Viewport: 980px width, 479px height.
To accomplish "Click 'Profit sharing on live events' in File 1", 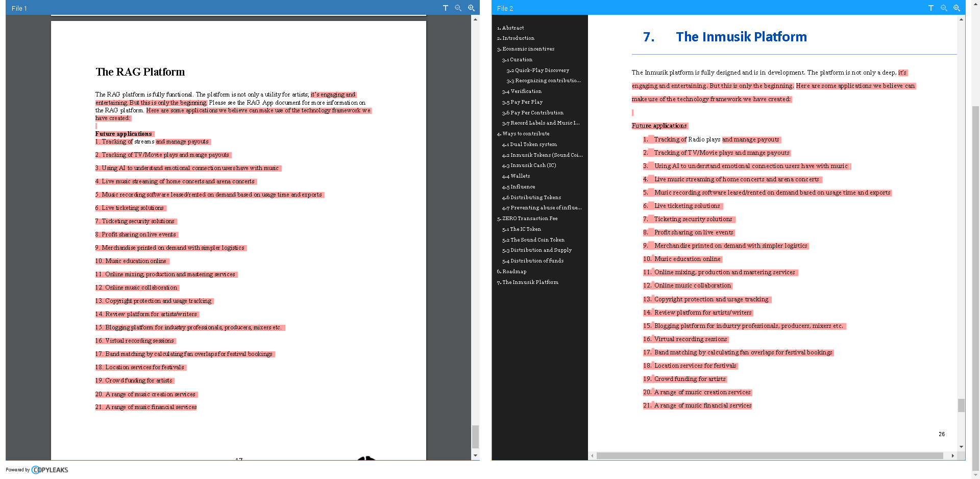I will (x=139, y=234).
